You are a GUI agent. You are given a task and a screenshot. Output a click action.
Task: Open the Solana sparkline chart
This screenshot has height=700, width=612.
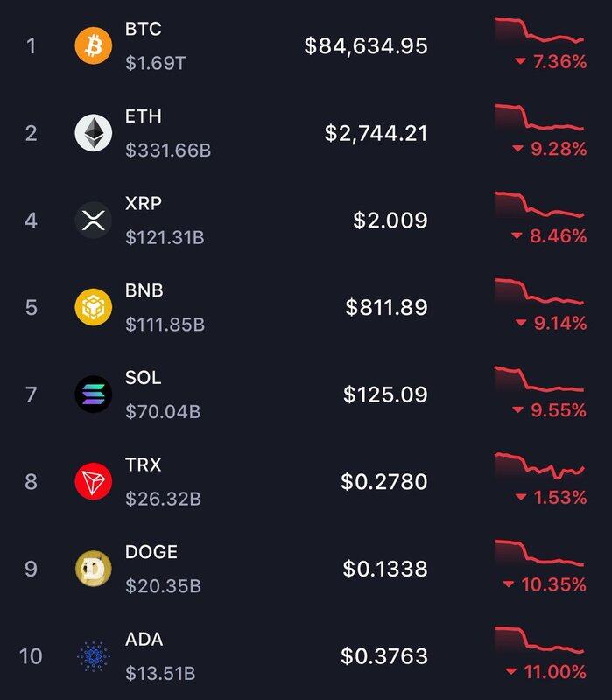pos(539,381)
